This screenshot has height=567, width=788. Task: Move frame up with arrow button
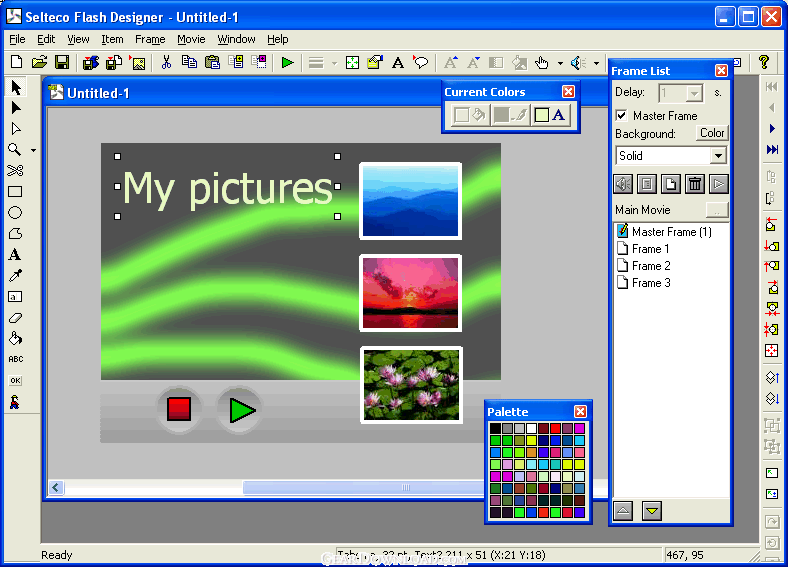pyautogui.click(x=623, y=511)
